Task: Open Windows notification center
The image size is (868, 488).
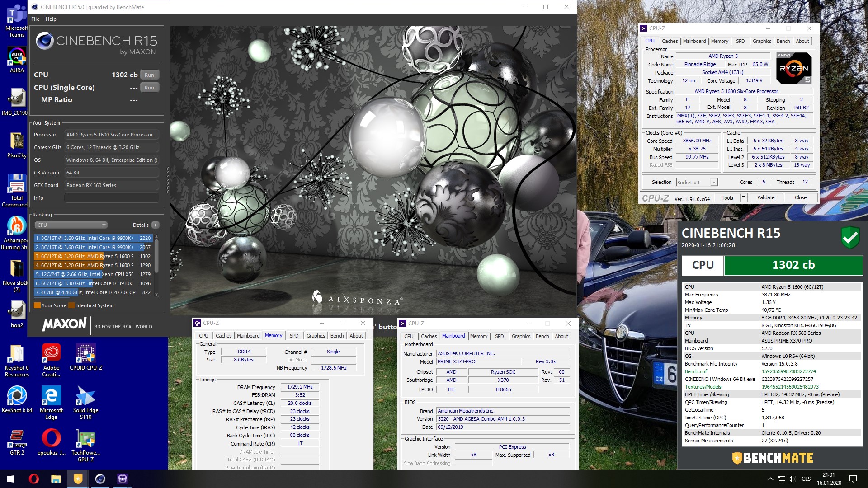Action: pos(853,479)
